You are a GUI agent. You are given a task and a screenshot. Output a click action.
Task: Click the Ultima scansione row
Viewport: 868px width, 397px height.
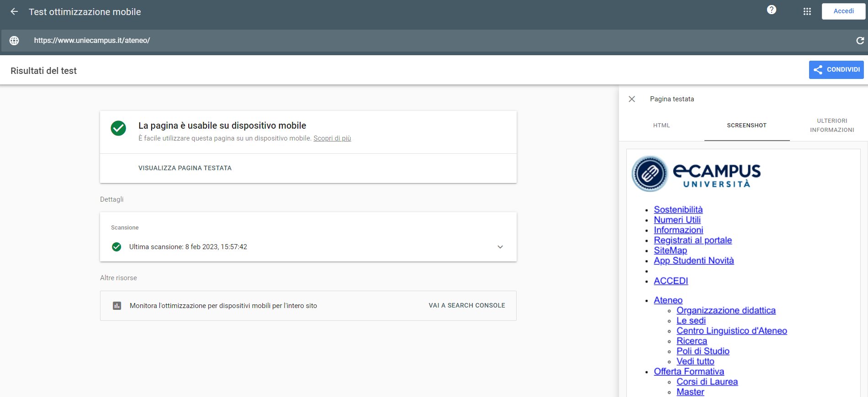(308, 247)
